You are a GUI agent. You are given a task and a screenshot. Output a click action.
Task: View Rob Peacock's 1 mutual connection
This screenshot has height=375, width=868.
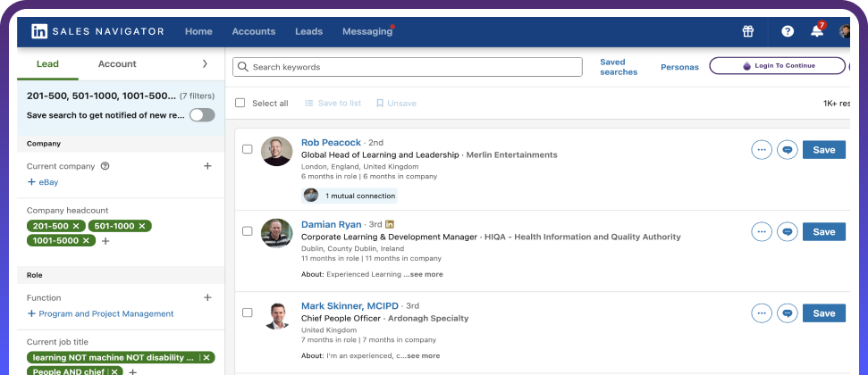coord(350,196)
